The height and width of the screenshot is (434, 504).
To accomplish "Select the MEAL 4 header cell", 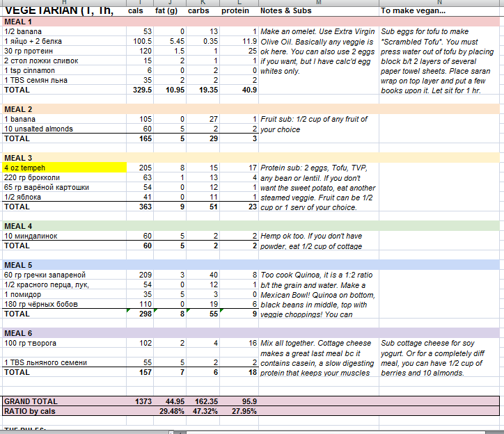I will click(x=64, y=226).
